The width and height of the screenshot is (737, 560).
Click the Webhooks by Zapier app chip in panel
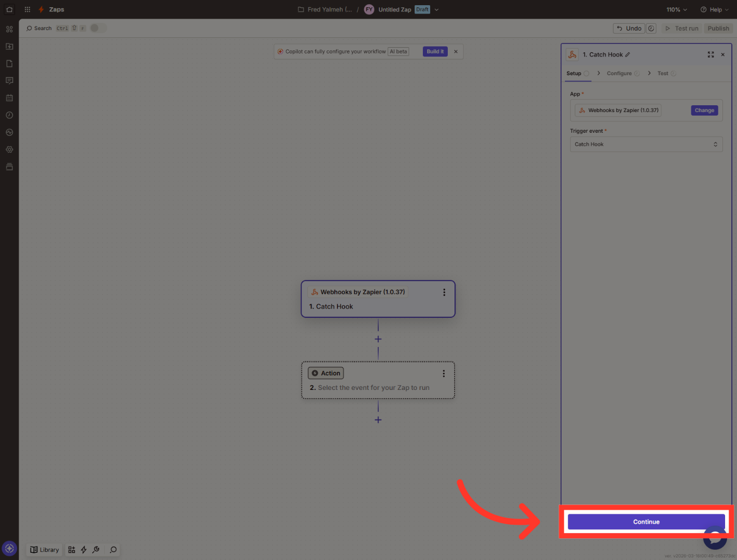pyautogui.click(x=618, y=110)
